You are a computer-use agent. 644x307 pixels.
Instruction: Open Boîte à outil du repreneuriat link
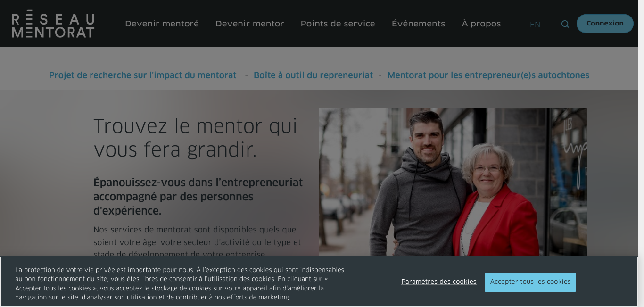tap(313, 75)
